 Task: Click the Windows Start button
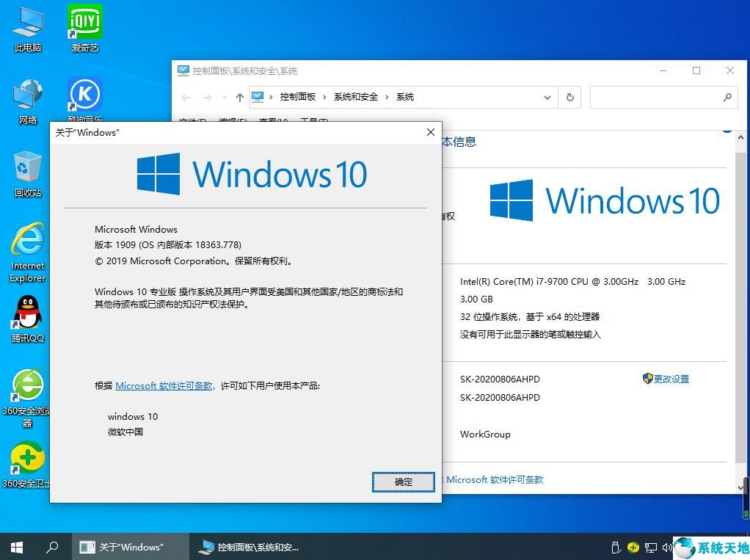coord(16,548)
